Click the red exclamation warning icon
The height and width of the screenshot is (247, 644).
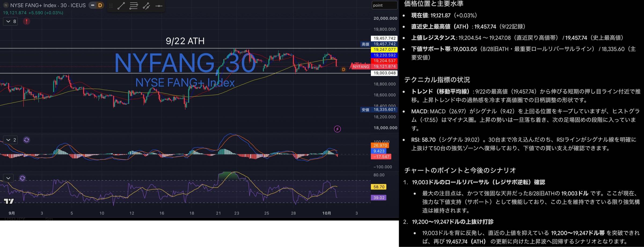click(26, 21)
